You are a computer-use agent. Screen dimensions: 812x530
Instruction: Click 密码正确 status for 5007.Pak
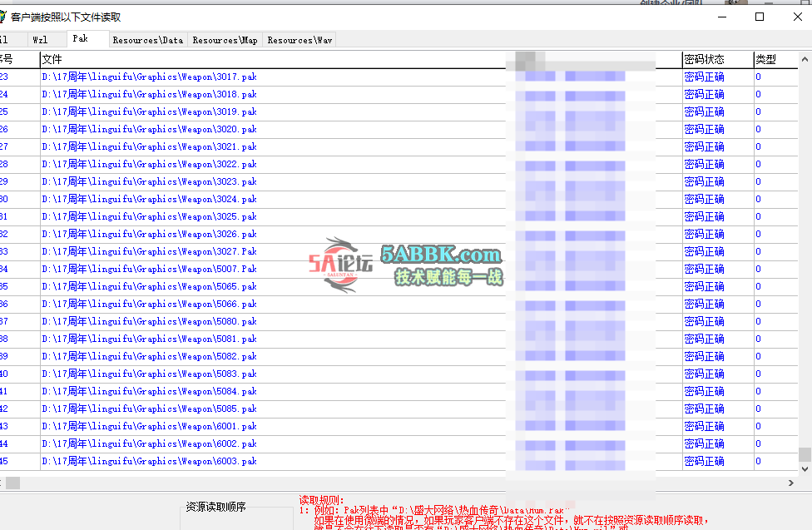[705, 270]
